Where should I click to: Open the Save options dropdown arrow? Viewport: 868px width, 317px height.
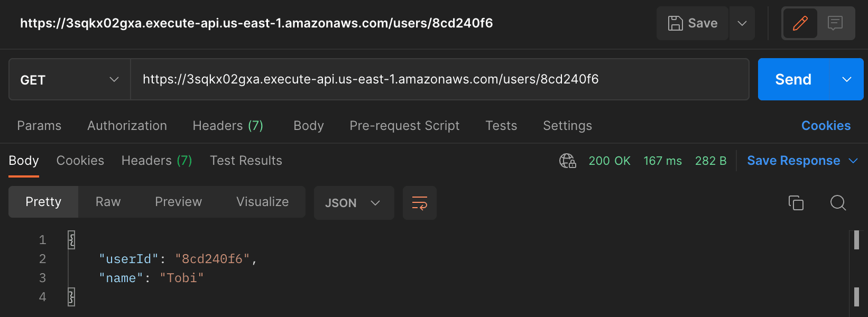coord(742,23)
